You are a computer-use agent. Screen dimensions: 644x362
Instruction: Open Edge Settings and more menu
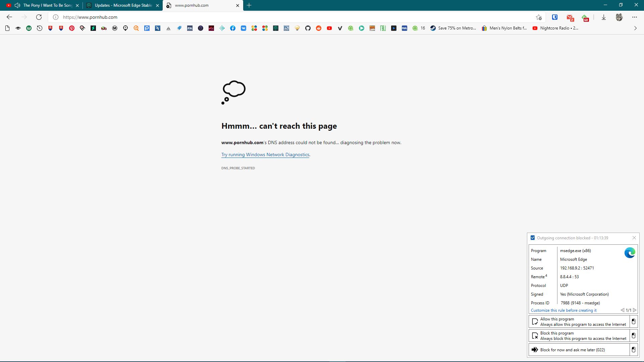point(635,17)
